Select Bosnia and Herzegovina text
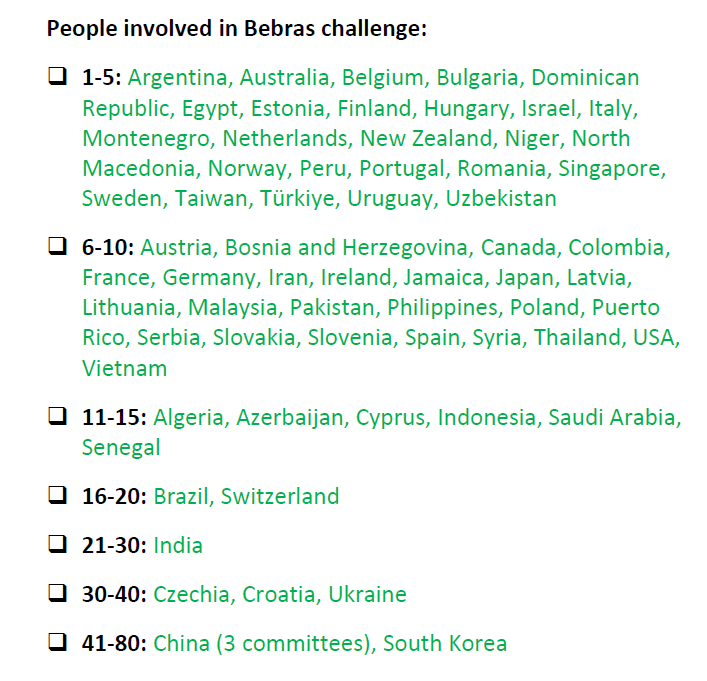The image size is (707, 681). tap(346, 248)
